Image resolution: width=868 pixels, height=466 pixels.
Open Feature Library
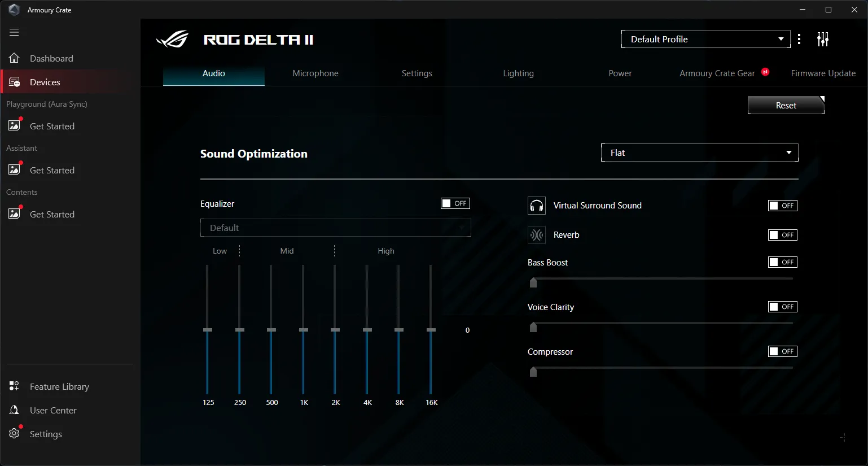click(x=70, y=386)
